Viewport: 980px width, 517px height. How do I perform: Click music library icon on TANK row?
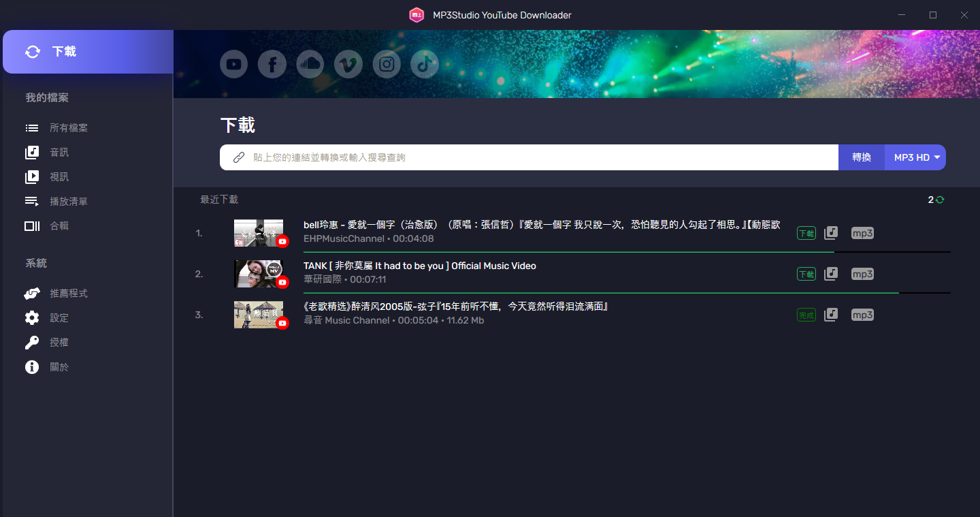831,274
